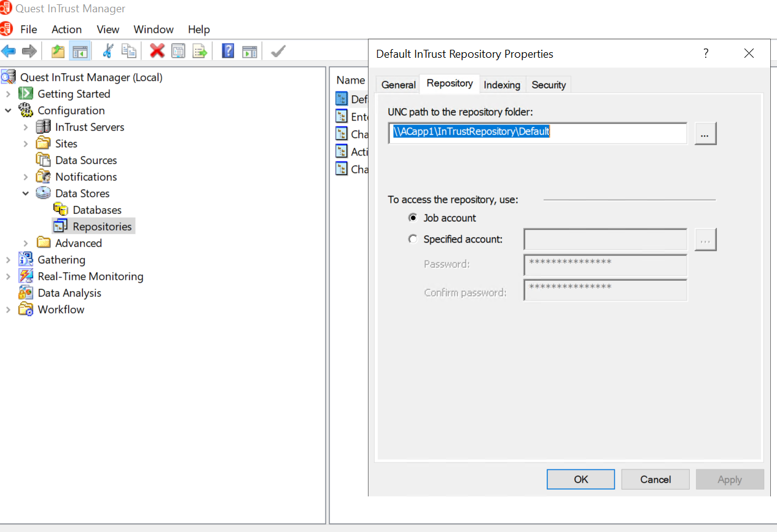Select the Databases node
The image size is (777, 532).
pyautogui.click(x=97, y=210)
